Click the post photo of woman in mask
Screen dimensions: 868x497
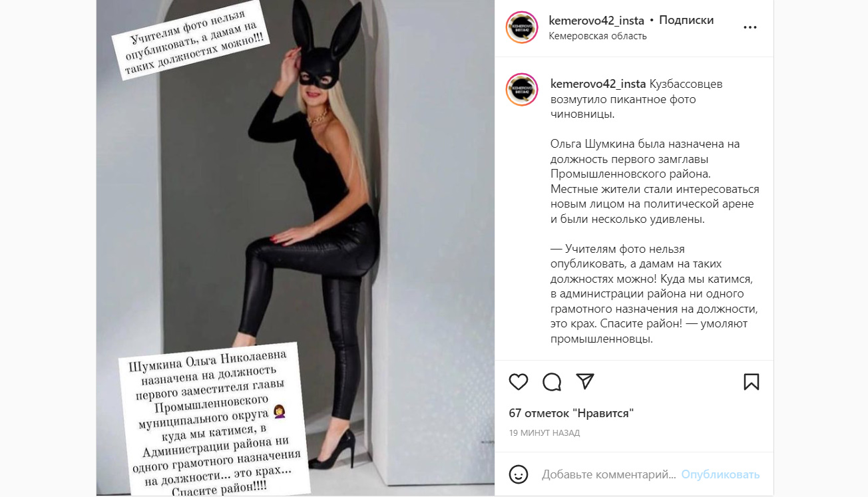pyautogui.click(x=296, y=248)
